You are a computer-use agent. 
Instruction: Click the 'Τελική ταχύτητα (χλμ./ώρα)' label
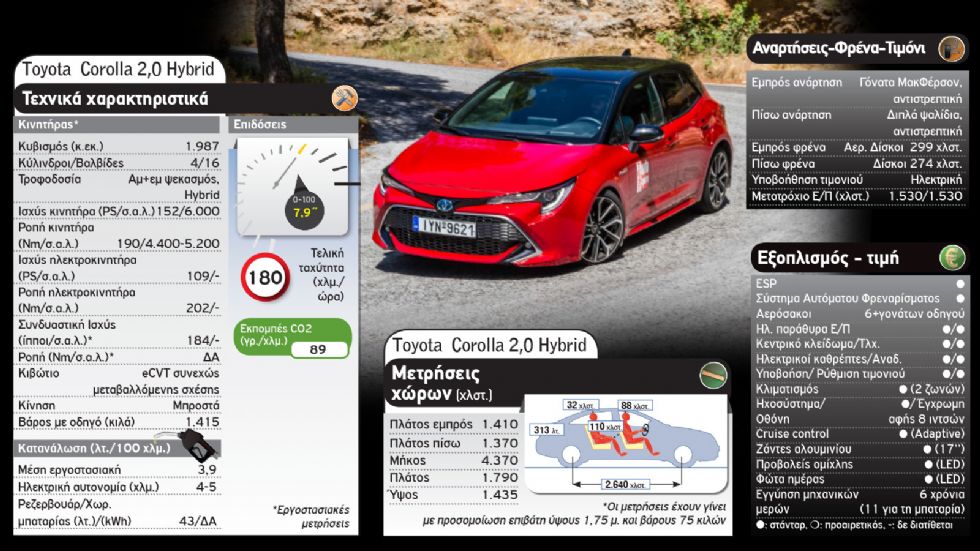coord(322,274)
